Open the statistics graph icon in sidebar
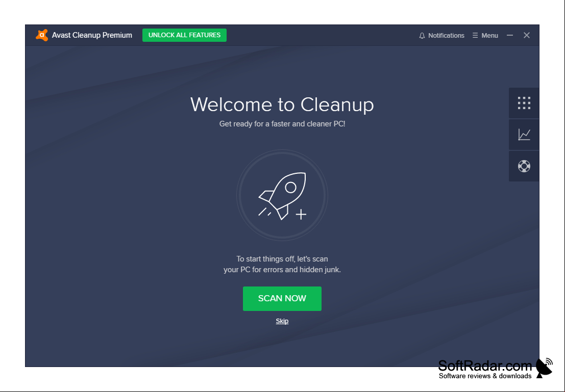565x392 pixels. [x=524, y=135]
